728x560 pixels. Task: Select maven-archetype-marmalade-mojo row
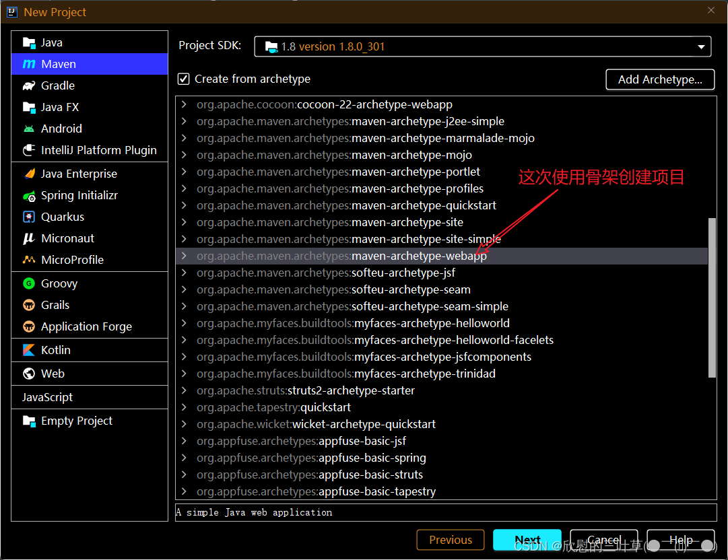point(442,138)
